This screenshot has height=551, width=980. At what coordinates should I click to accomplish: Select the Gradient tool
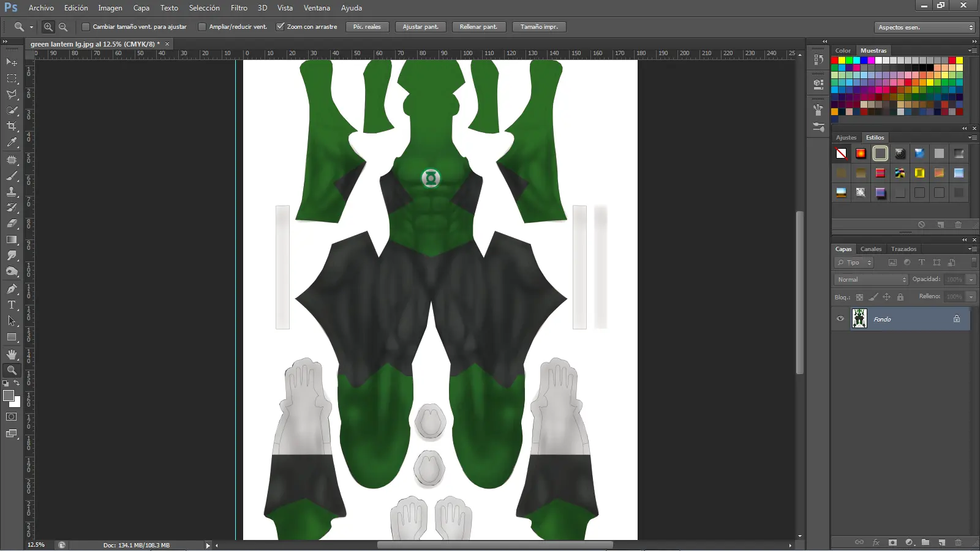pyautogui.click(x=12, y=239)
